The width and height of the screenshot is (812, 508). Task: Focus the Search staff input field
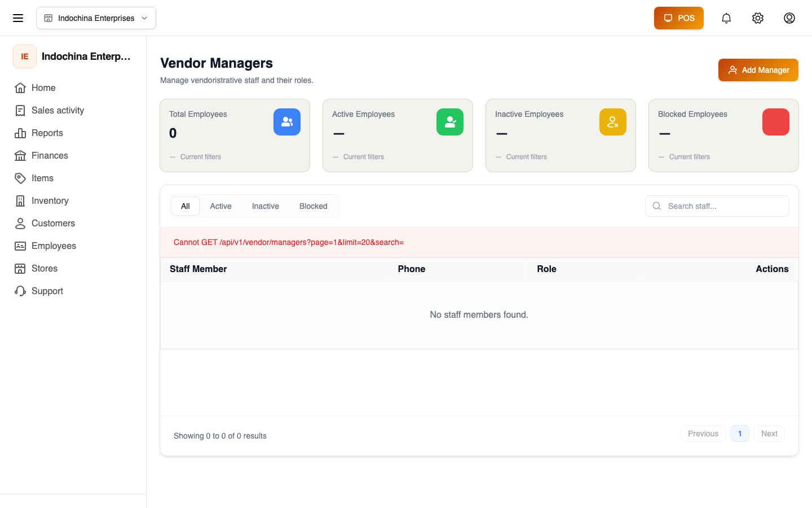[x=717, y=206]
